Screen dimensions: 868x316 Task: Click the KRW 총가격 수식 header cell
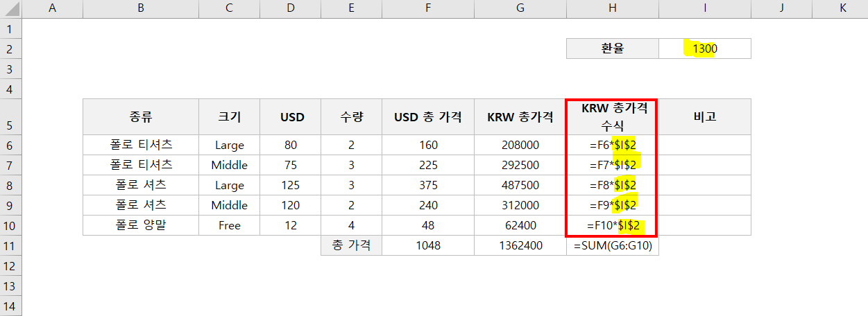point(613,116)
